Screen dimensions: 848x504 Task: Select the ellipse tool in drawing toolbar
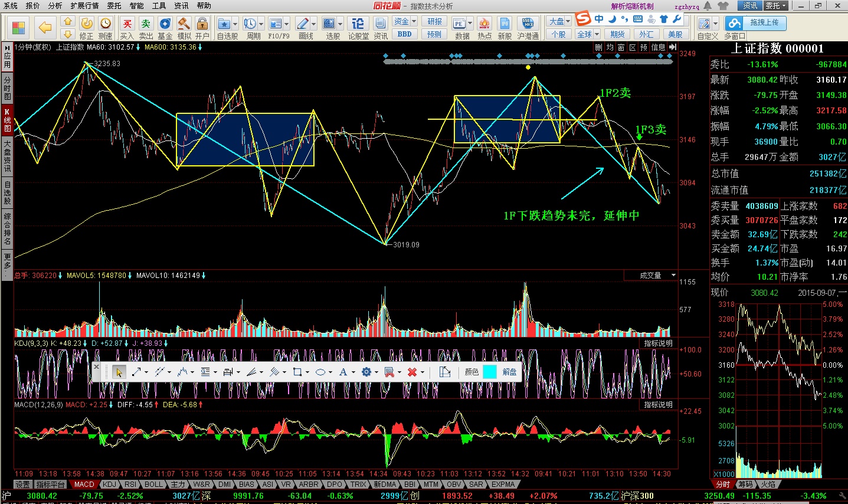[320, 372]
